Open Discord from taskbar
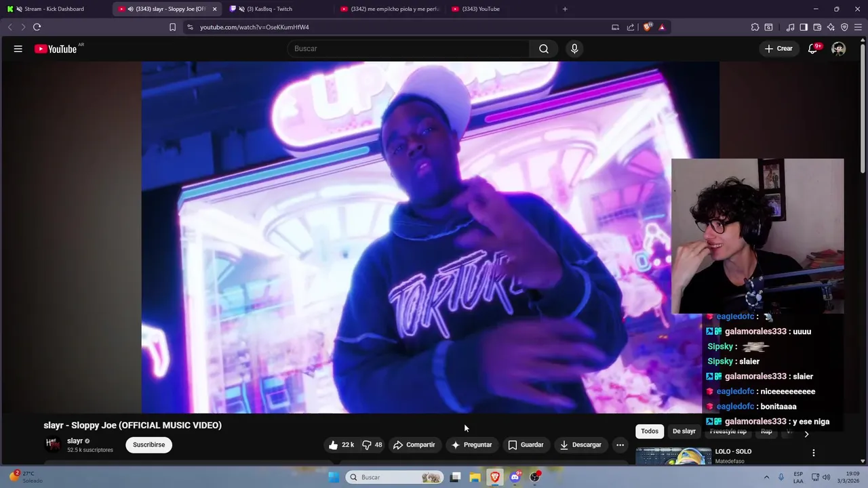Image resolution: width=868 pixels, height=488 pixels. (515, 477)
